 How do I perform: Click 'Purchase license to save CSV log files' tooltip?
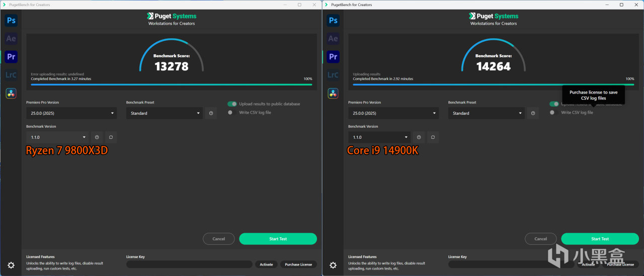click(594, 95)
